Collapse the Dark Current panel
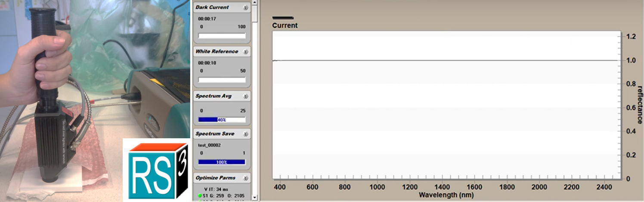The width and height of the screenshot is (644, 202). click(245, 8)
